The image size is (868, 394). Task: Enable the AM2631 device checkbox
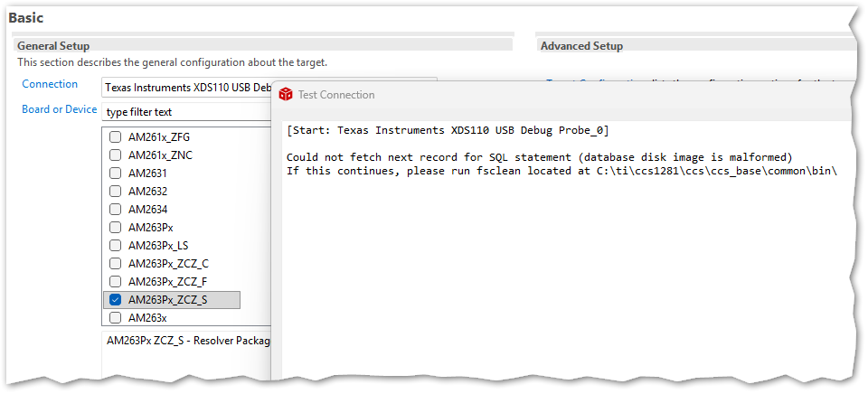[x=115, y=174]
